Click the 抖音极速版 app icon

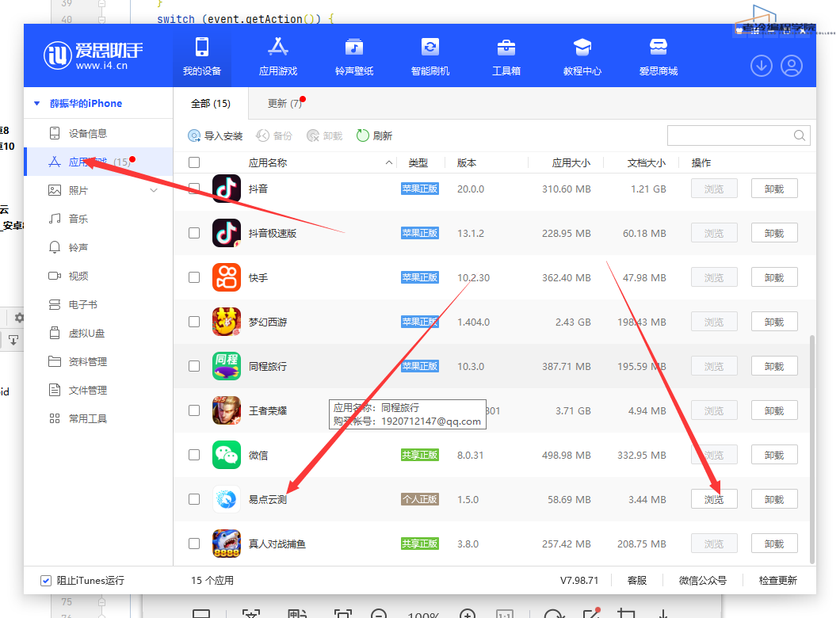pyautogui.click(x=227, y=233)
